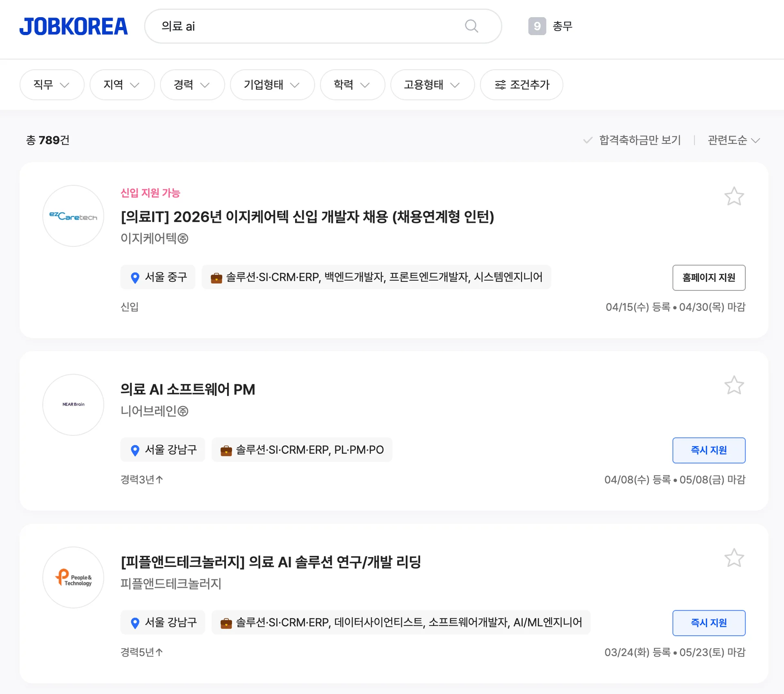Open the 의료 AI 소프트웨어 PM posting

point(187,389)
